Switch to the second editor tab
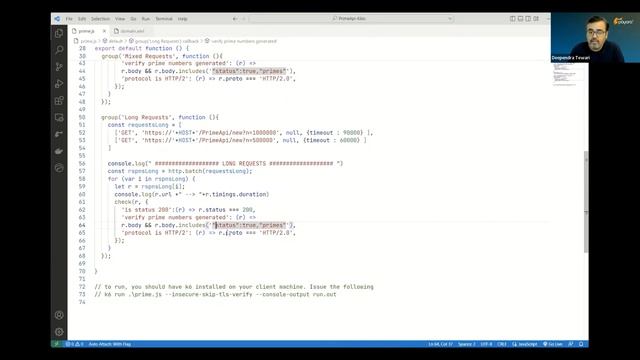Screen dimensions: 640x360 (130, 31)
